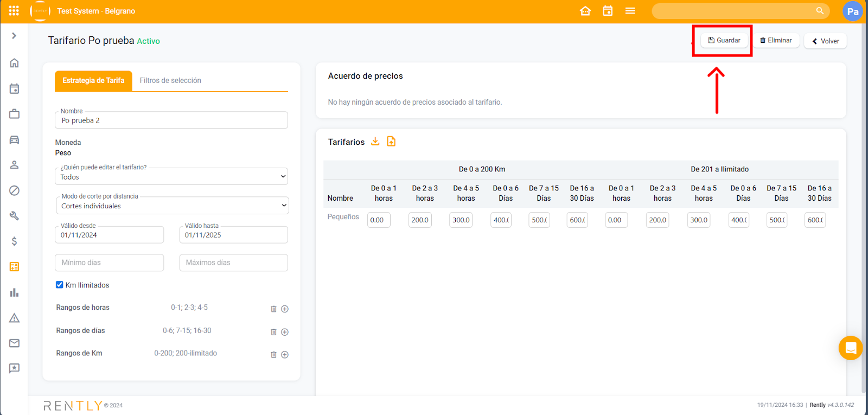Open the ¿Quién puede editar el tarifario? dropdown
This screenshot has width=868, height=415.
[x=171, y=177]
